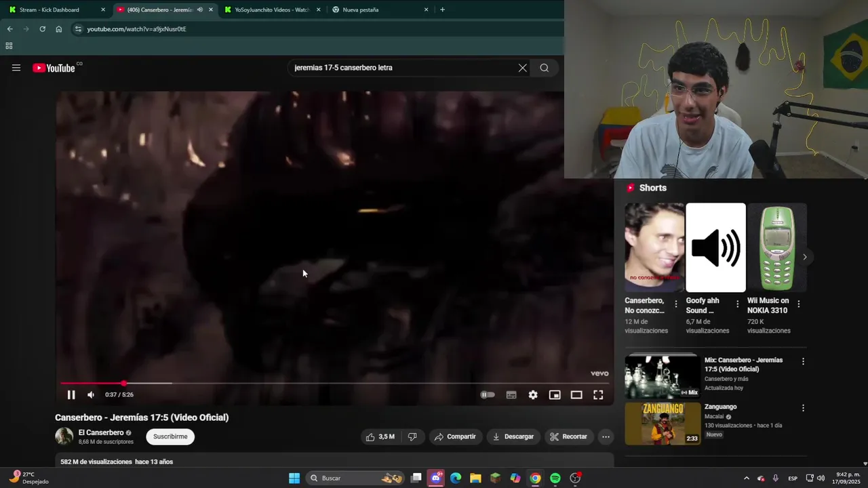
Task: Show hidden system tray icons chevron
Action: tap(747, 478)
